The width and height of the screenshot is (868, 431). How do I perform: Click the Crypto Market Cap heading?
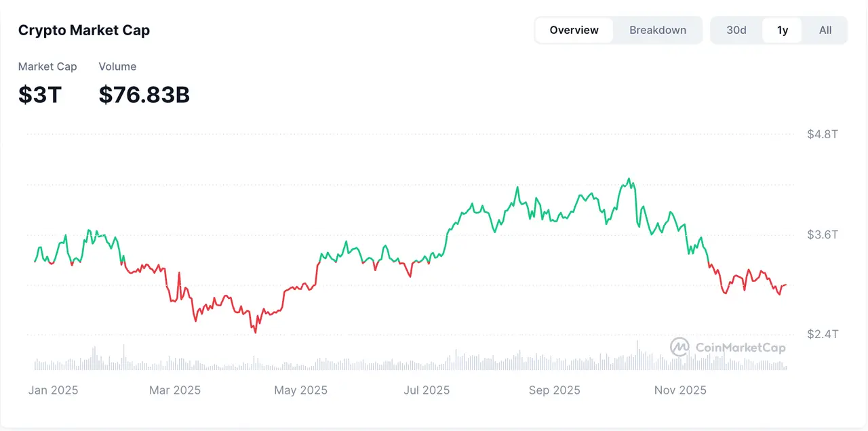click(84, 30)
